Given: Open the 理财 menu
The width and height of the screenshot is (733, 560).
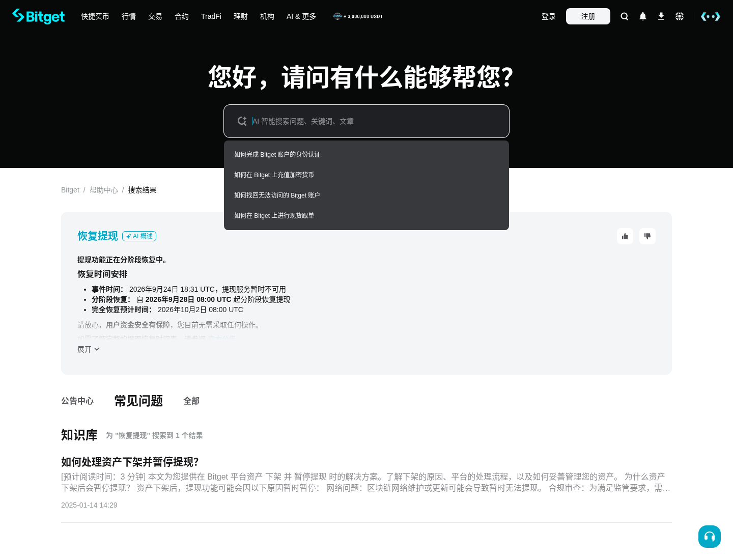Looking at the screenshot, I should (x=241, y=16).
